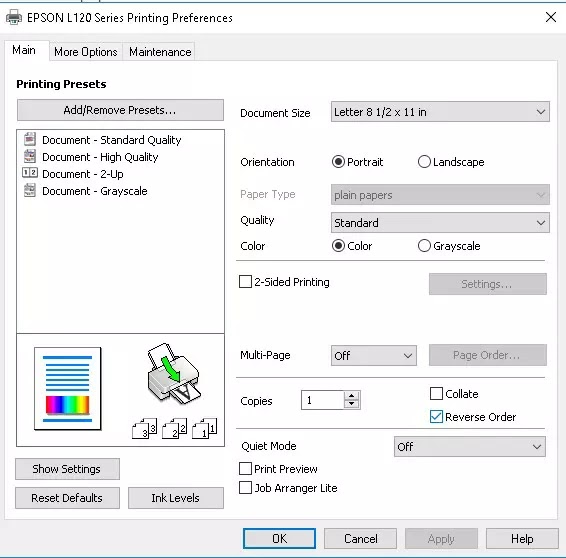
Task: Open the Multi-Page dropdown
Action: (x=374, y=356)
